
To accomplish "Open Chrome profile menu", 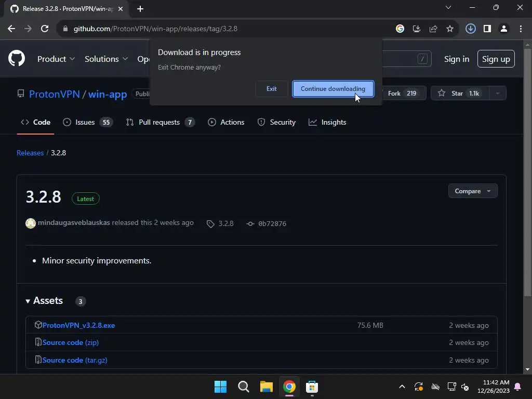I will click(504, 29).
